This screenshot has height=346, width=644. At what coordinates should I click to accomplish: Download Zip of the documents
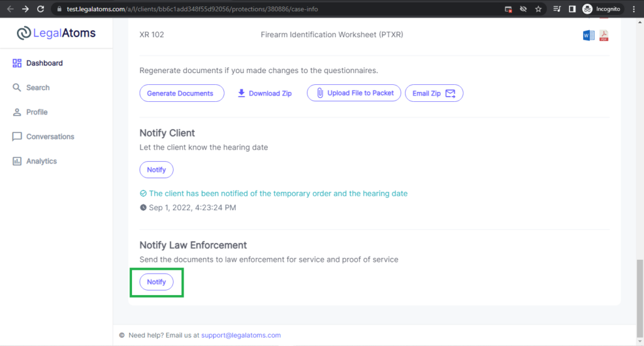coord(265,93)
